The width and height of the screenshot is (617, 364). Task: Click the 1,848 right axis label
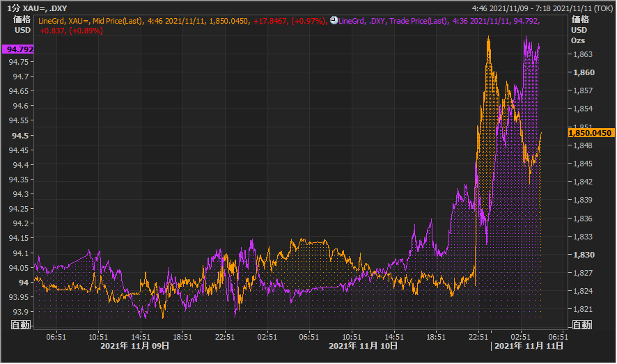tap(583, 145)
